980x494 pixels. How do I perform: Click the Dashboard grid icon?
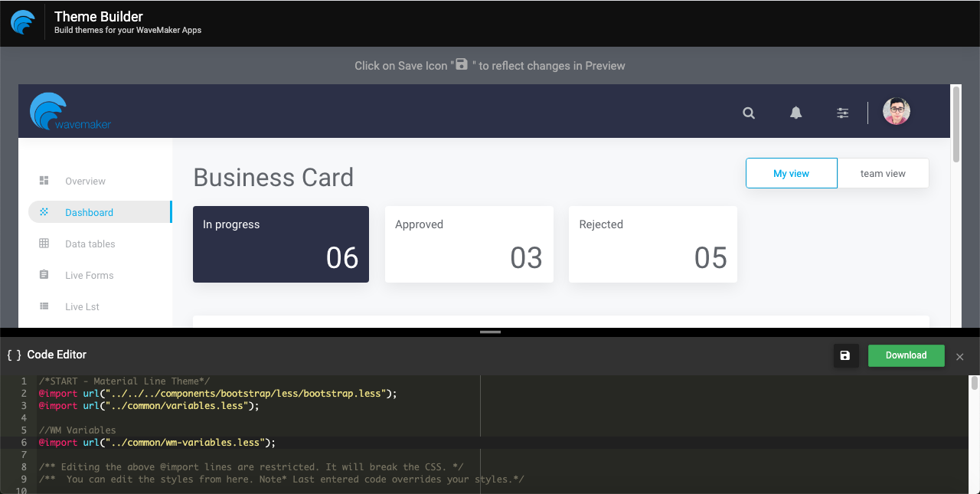coord(44,212)
